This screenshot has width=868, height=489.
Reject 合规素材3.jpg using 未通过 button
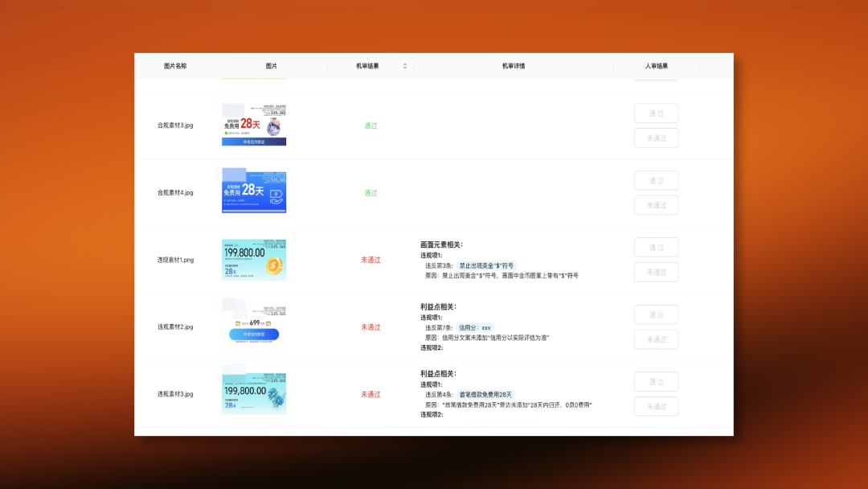tap(656, 138)
